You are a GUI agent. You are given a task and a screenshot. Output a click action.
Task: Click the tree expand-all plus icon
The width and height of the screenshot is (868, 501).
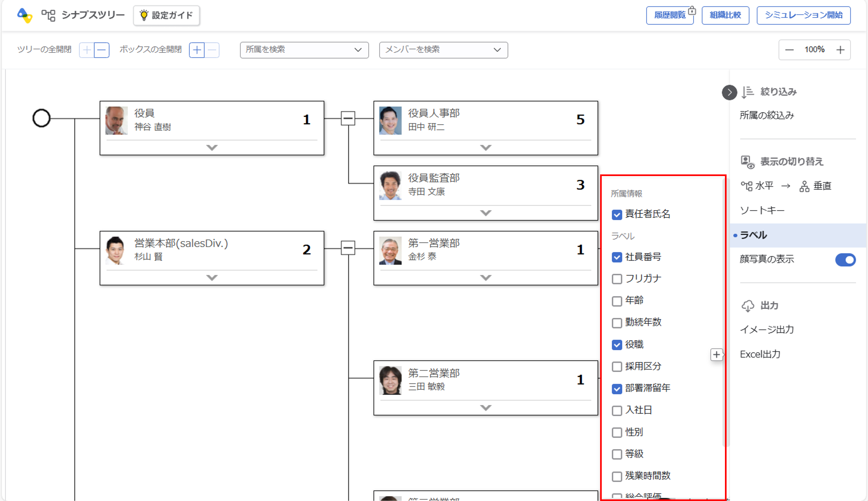[x=87, y=50]
